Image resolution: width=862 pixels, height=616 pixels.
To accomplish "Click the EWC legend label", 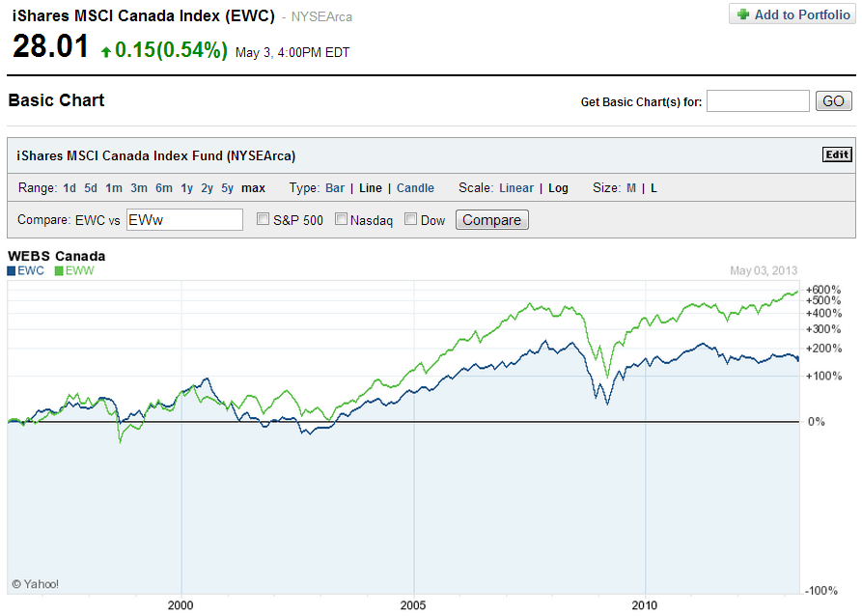I will click(31, 270).
